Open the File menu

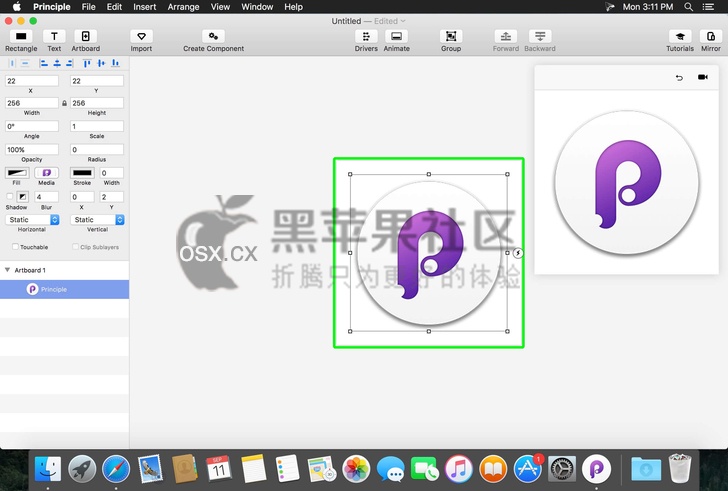pyautogui.click(x=88, y=7)
